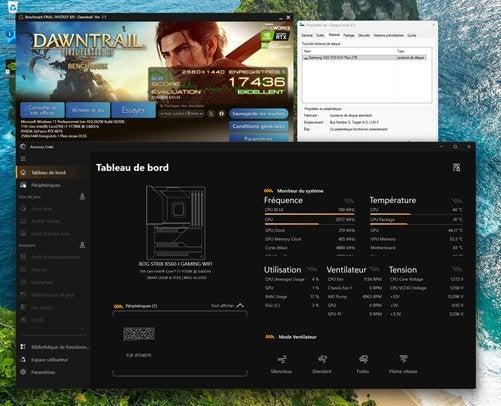Click the Chassis Fan 1 row

[x=354, y=288]
